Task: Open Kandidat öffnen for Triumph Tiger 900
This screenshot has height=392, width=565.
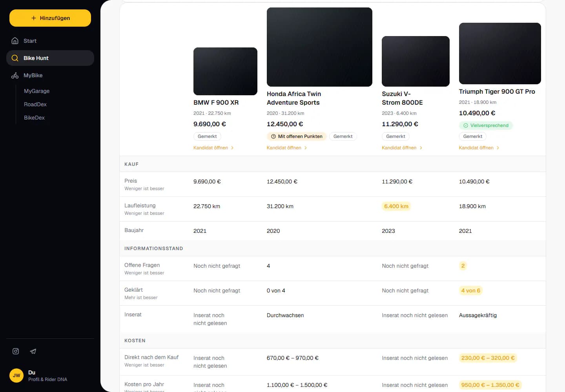Action: [479, 148]
